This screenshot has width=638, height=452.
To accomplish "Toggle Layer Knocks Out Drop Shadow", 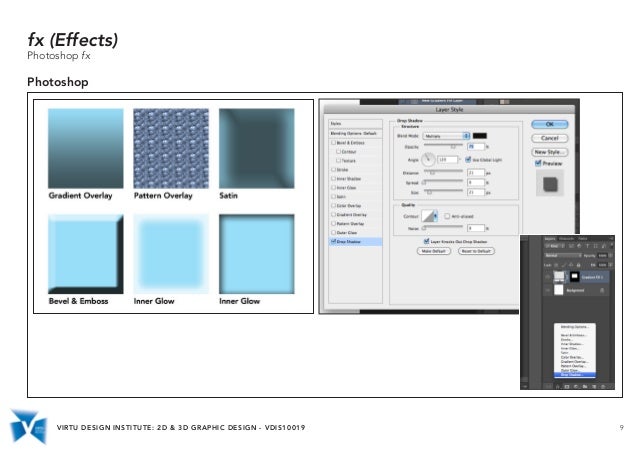I will 426,241.
